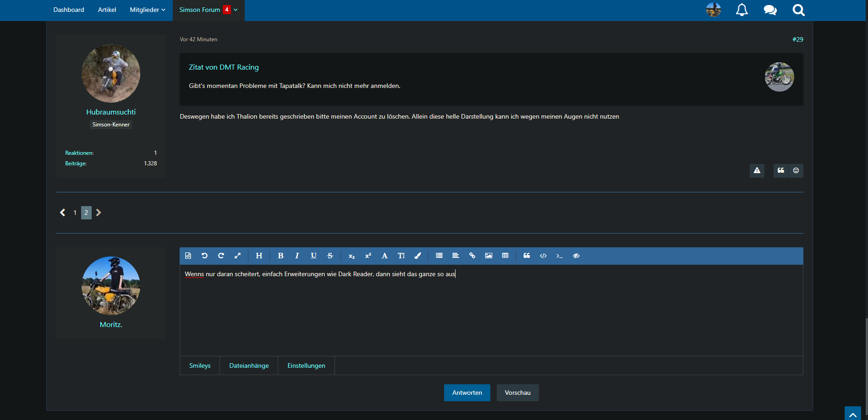Pick a text color with the brush icon

[x=418, y=256]
